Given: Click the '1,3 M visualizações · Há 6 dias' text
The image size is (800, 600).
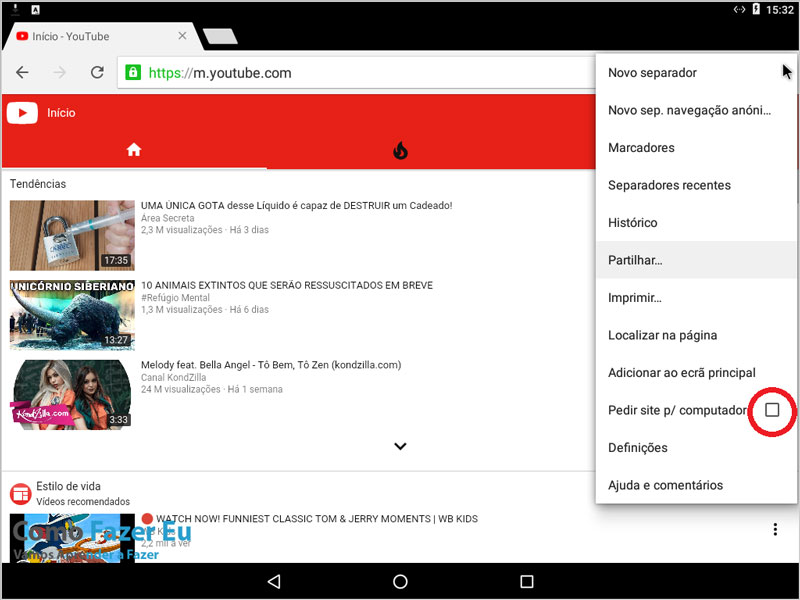Looking at the screenshot, I should 205,310.
